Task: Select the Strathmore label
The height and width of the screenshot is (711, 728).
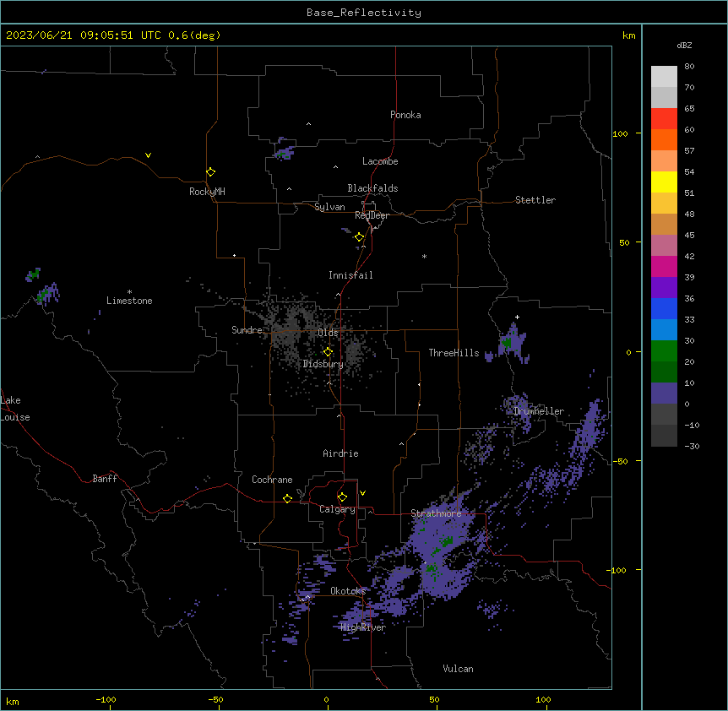Action: 436,513
